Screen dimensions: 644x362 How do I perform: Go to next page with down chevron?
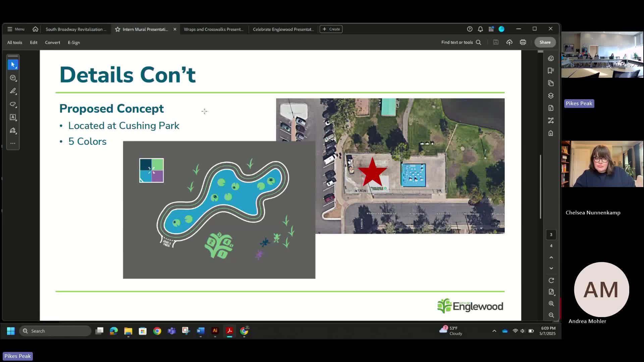click(551, 268)
